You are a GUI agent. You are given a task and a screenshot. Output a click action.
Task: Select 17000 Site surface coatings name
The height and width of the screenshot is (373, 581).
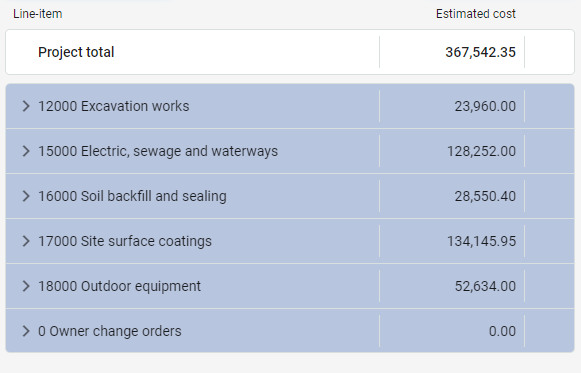pyautogui.click(x=125, y=241)
